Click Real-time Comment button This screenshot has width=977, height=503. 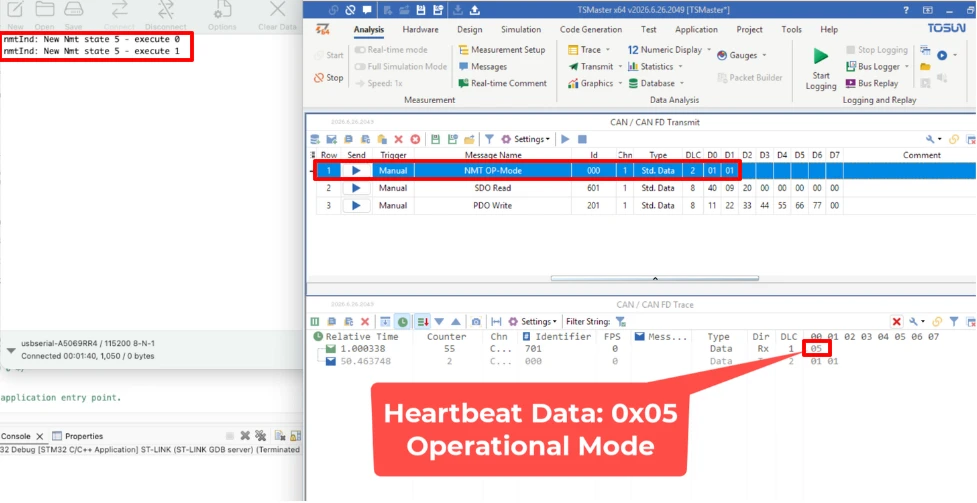coord(502,84)
